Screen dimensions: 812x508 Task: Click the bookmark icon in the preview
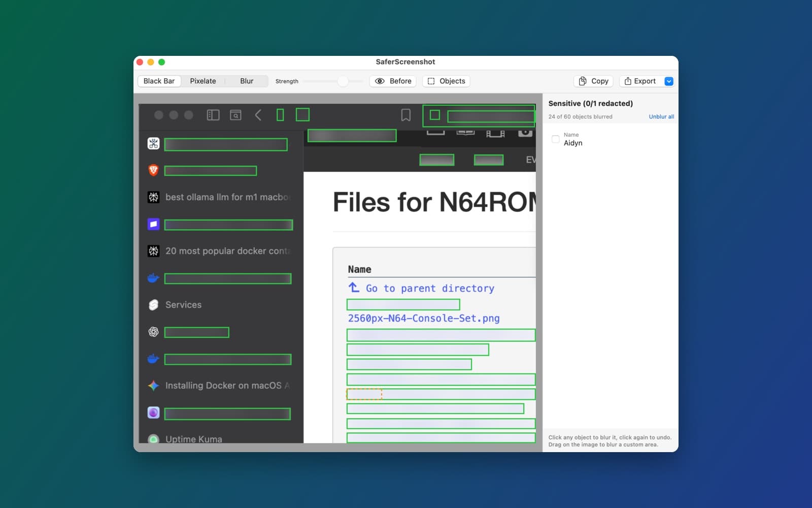coord(406,115)
